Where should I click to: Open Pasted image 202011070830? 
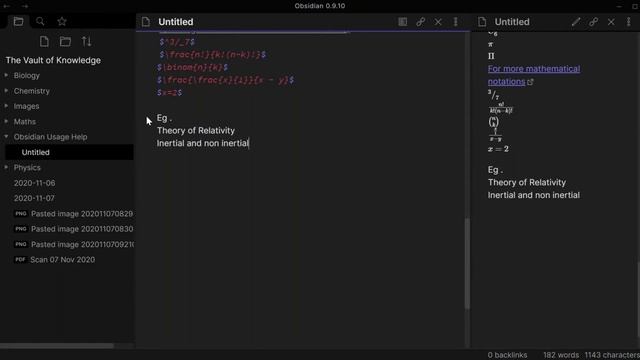coord(73,229)
